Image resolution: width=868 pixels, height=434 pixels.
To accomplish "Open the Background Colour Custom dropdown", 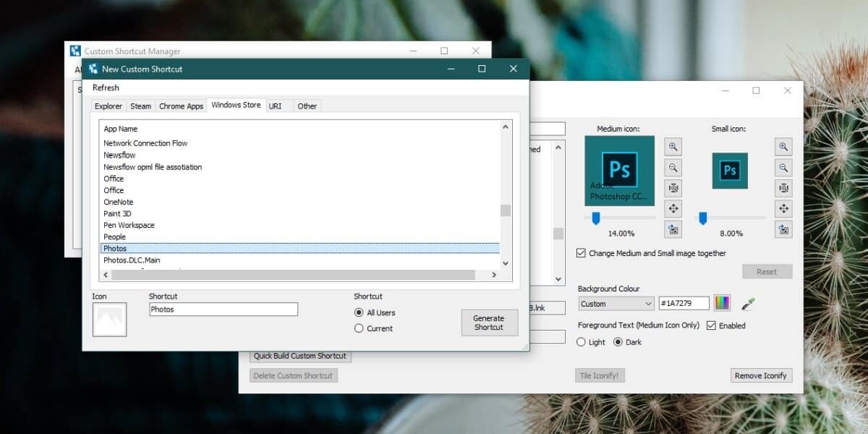I will click(x=616, y=304).
